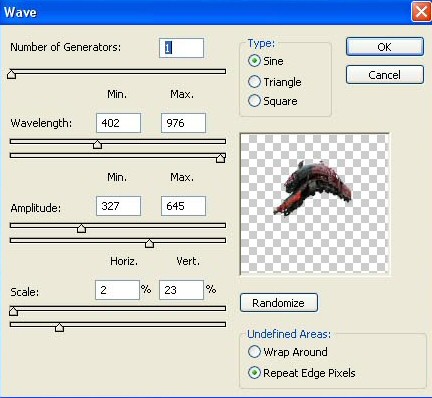Click the OK button
Screen dimensions: 432x398
(385, 47)
